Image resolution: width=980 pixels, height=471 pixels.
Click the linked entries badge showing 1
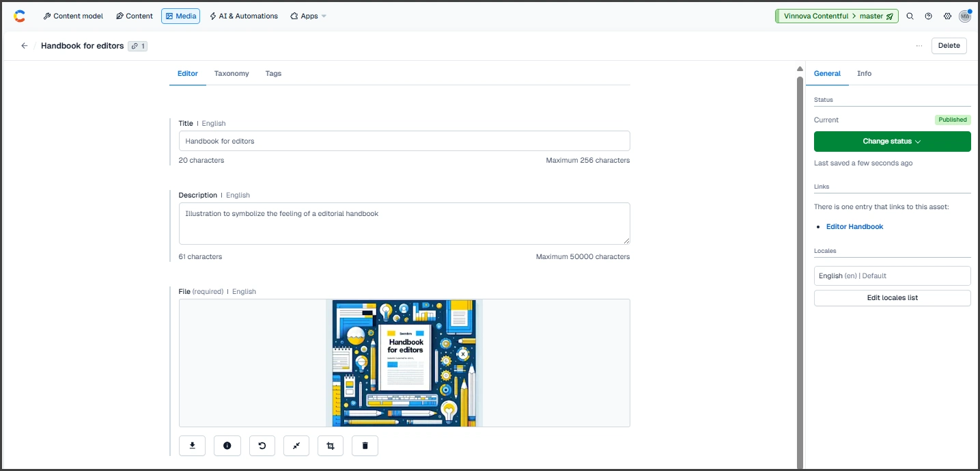click(137, 46)
